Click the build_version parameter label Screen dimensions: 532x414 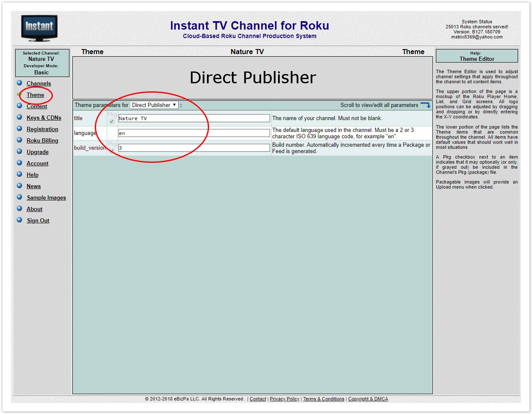click(90, 148)
